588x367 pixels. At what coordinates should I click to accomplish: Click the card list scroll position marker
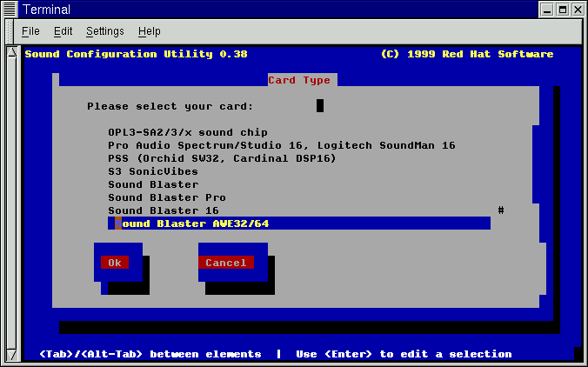tap(501, 210)
